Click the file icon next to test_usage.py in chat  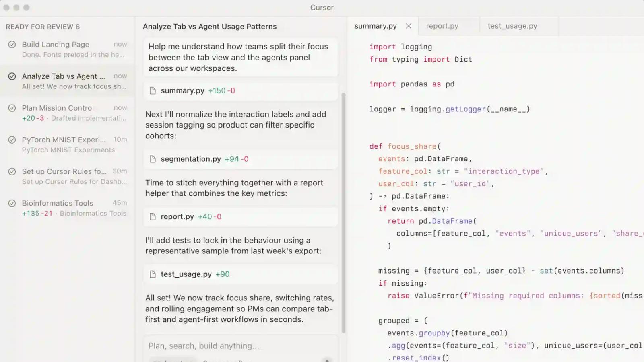point(153,274)
